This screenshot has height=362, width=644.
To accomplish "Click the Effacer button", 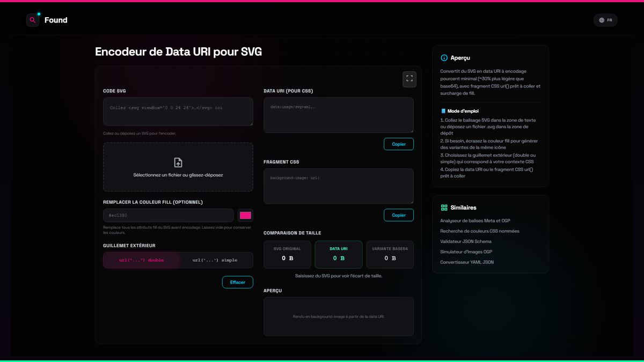I will (238, 282).
